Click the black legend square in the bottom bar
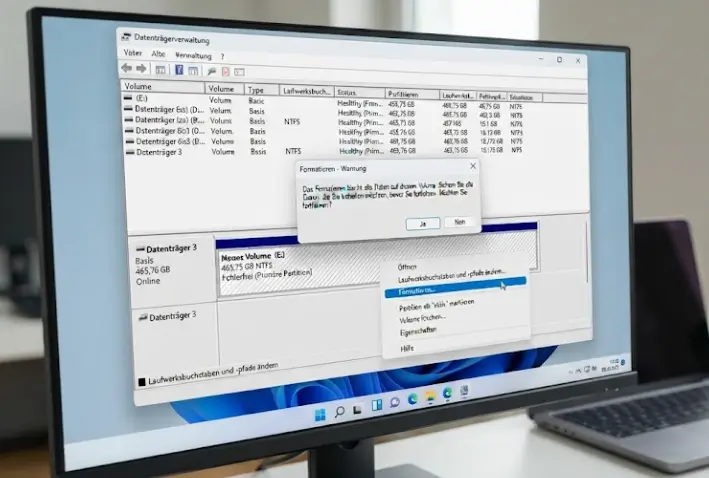 click(x=142, y=382)
